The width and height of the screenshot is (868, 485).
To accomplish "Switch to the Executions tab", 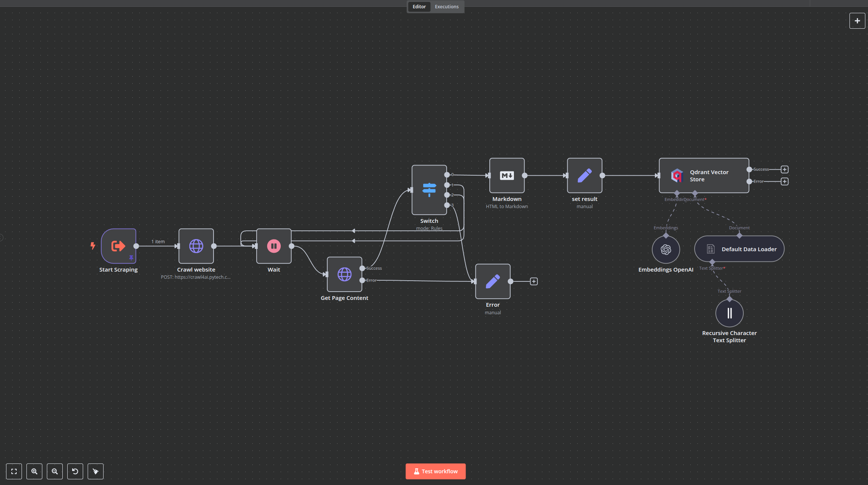I will point(447,6).
